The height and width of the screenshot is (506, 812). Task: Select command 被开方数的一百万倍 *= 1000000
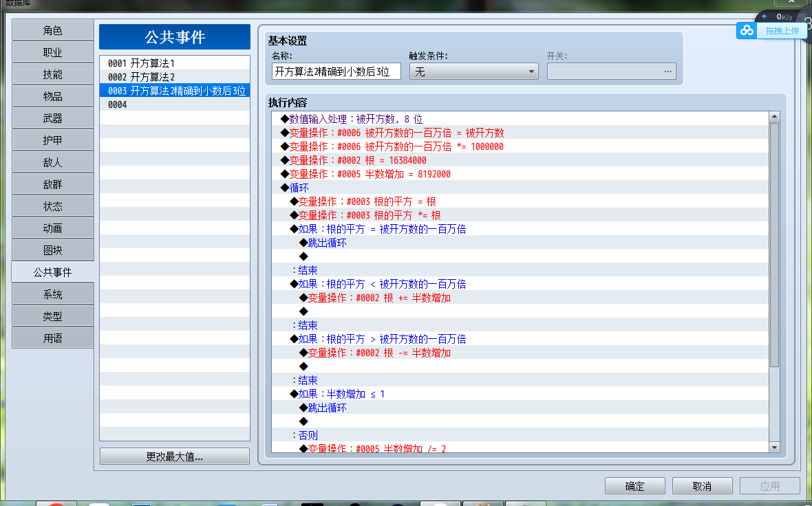pyautogui.click(x=520, y=146)
